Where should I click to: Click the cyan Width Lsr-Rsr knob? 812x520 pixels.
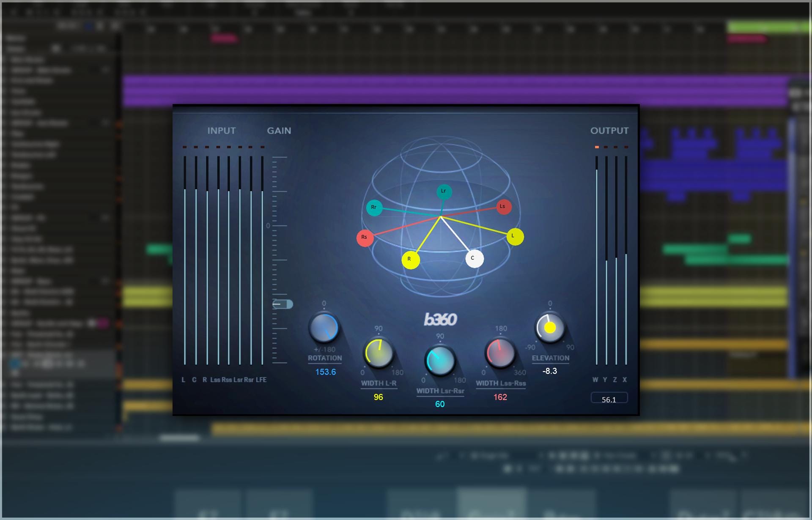click(x=440, y=361)
